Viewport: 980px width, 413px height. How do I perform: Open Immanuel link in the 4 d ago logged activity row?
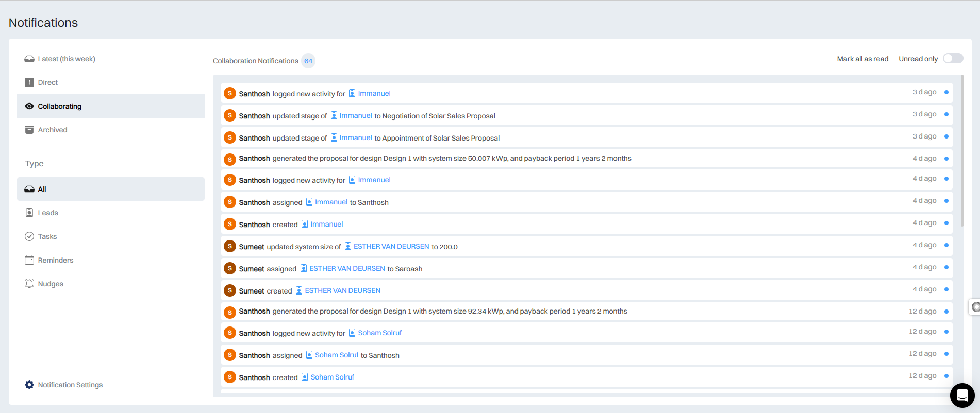click(374, 180)
